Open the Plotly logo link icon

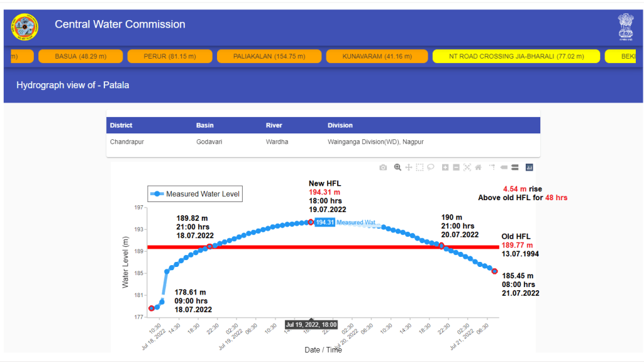tap(530, 167)
